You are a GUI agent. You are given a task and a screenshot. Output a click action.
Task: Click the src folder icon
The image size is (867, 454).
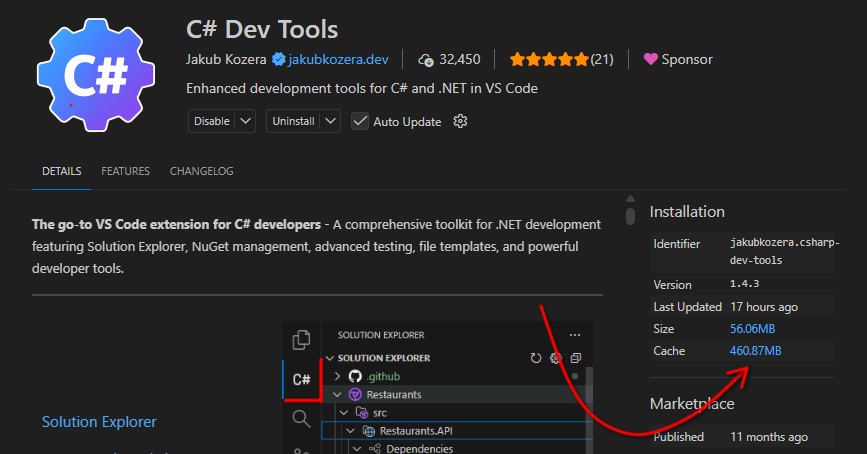click(x=362, y=413)
